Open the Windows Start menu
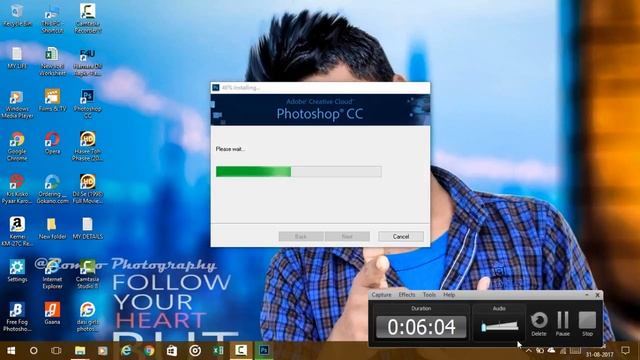640x360 pixels. 11,351
